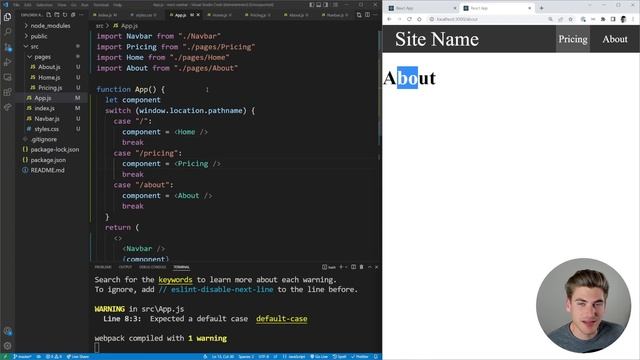Go back in the browser
The width and height of the screenshot is (640, 360).
389,19
